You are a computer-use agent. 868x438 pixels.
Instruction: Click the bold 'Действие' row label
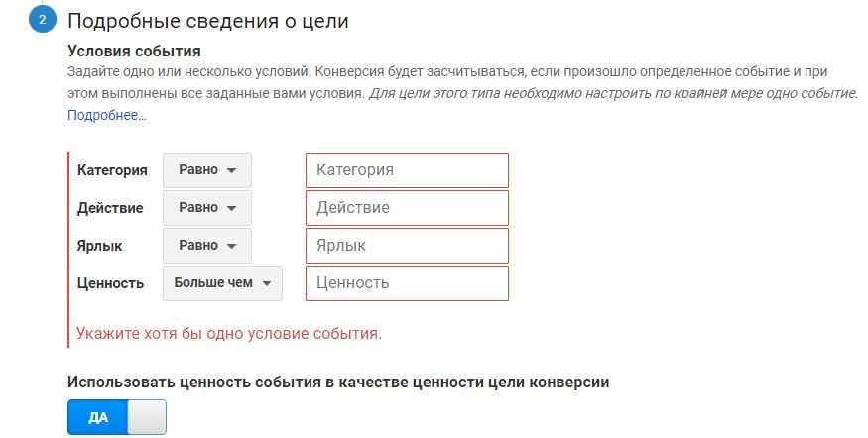pos(110,208)
